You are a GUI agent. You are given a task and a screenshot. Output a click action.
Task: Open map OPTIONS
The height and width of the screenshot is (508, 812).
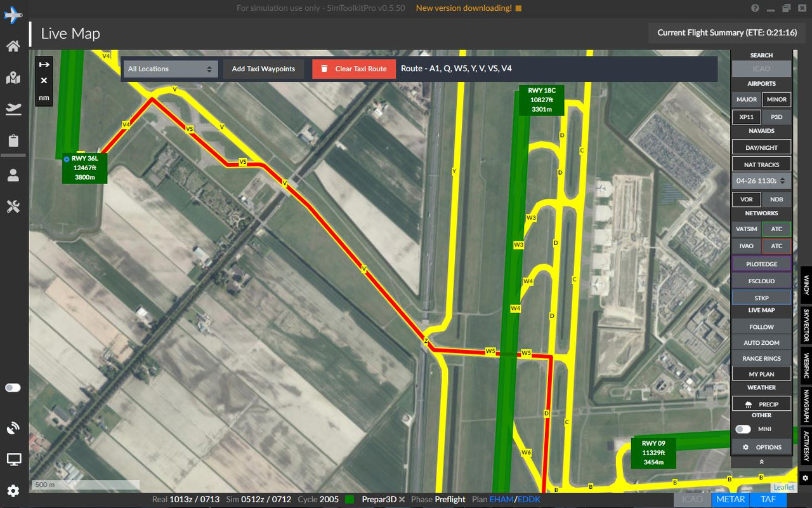[x=761, y=447]
